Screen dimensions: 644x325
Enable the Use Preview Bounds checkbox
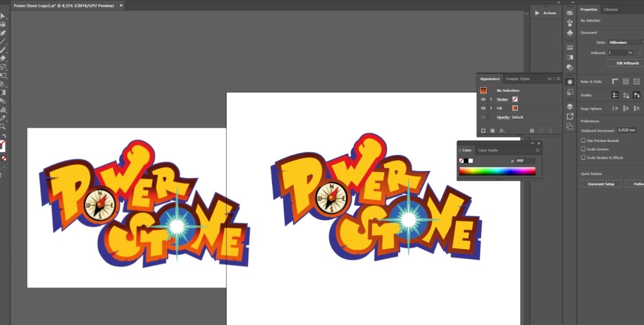click(583, 141)
